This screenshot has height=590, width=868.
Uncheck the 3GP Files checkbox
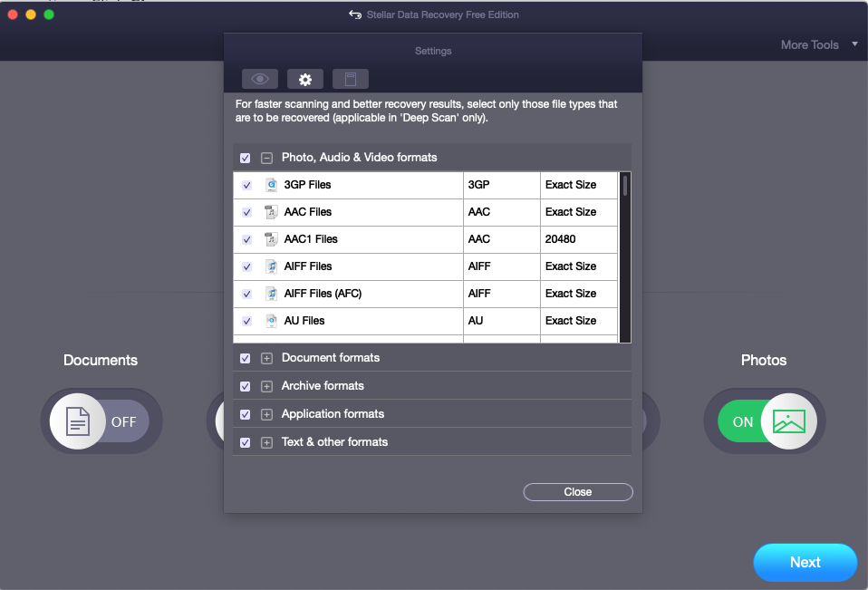point(246,186)
